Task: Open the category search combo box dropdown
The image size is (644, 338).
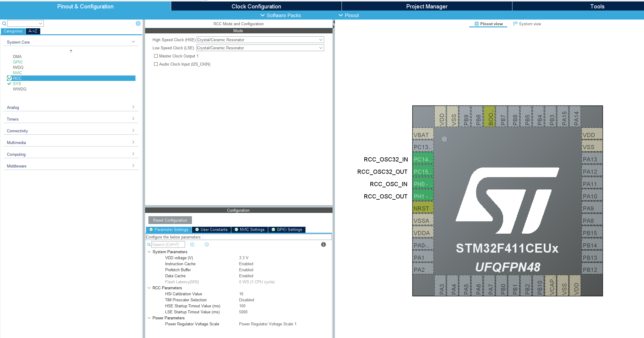Action: point(40,23)
